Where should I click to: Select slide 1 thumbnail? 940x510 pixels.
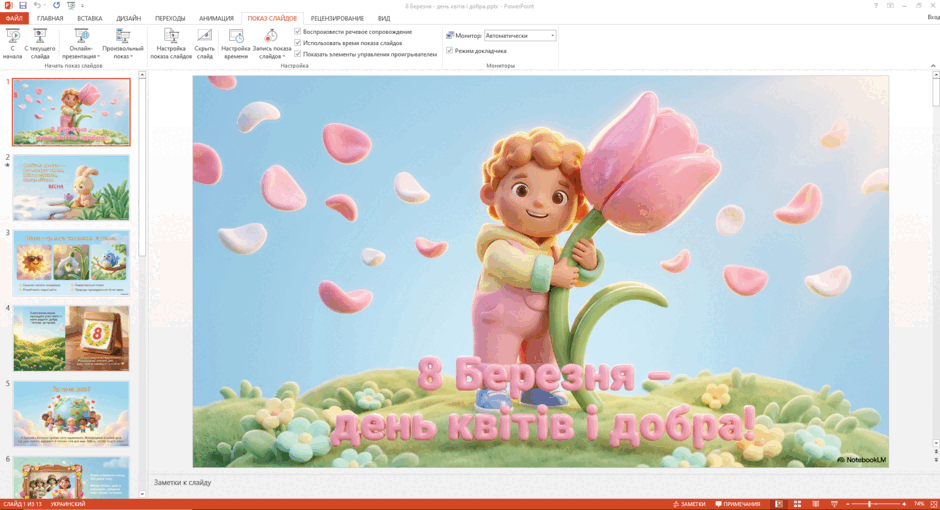click(x=71, y=111)
